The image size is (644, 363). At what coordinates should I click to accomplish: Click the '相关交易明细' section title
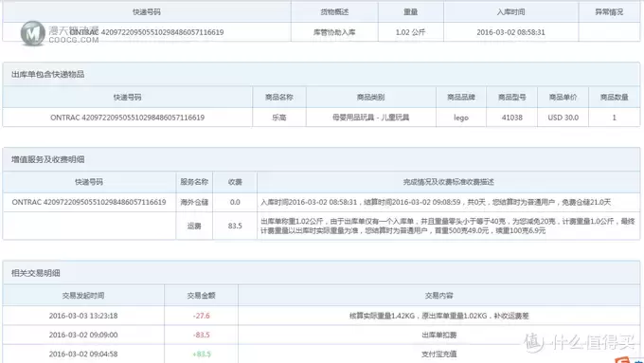(x=36, y=273)
